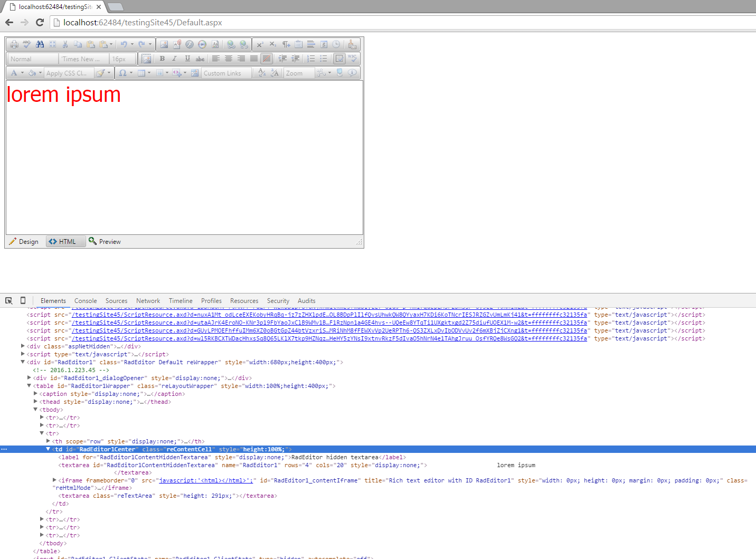Image resolution: width=756 pixels, height=559 pixels.
Task: Run the W3C XHTML validator
Action: click(352, 59)
